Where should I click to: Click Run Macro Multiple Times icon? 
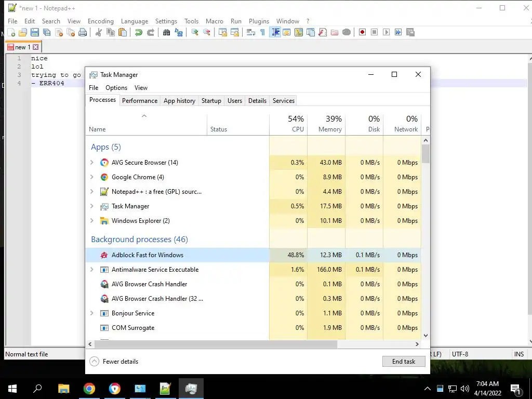(x=398, y=32)
